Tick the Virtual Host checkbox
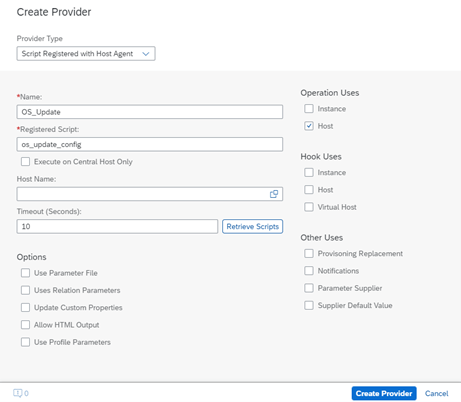 (309, 207)
